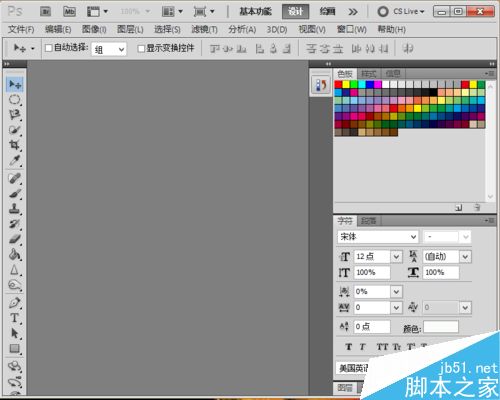Open the 组 auto-select dropdown
This screenshot has width=500, height=400.
point(109,50)
